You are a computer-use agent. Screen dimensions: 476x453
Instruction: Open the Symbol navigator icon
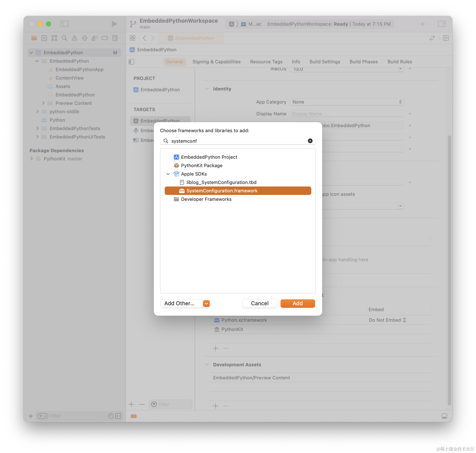(54, 38)
